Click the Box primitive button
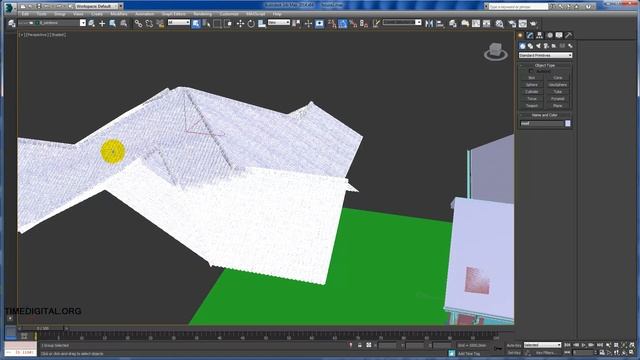 (531, 78)
